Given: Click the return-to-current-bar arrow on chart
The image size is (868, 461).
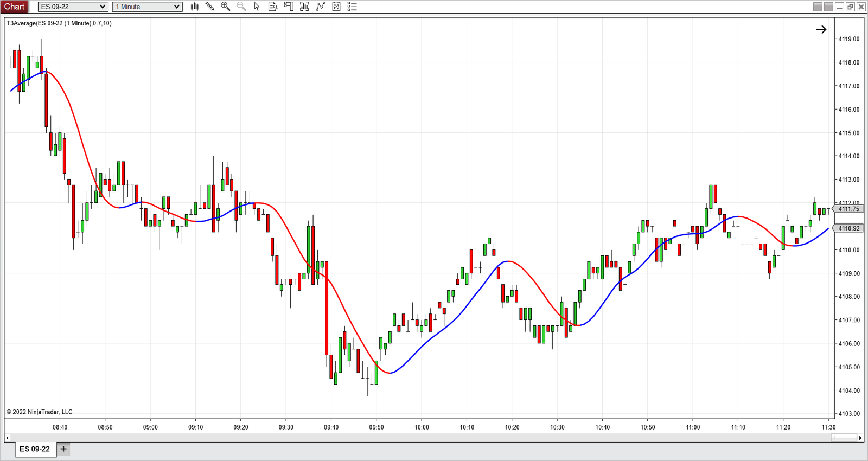Looking at the screenshot, I should point(821,30).
